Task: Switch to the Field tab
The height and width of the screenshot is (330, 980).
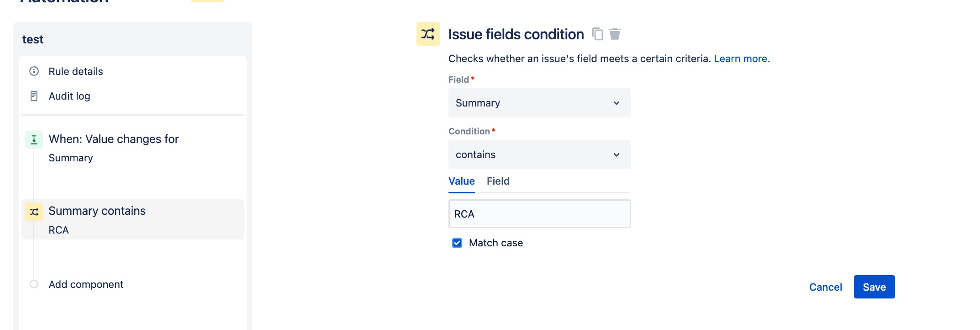Action: (497, 181)
